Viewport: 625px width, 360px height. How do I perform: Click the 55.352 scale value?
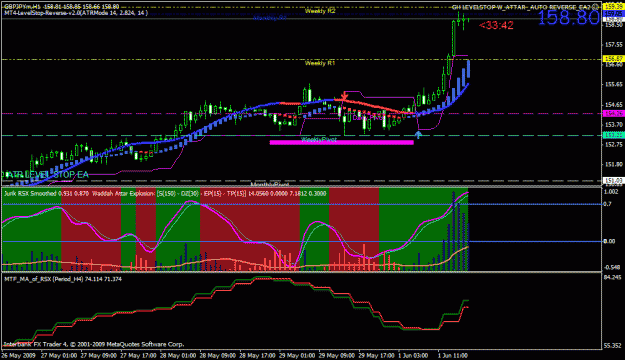click(613, 346)
